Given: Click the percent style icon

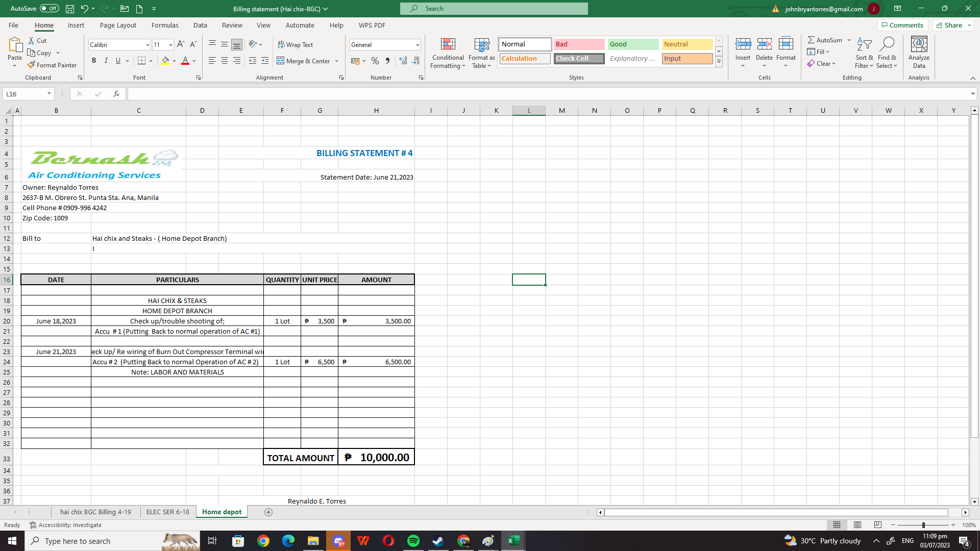Looking at the screenshot, I should tap(375, 61).
